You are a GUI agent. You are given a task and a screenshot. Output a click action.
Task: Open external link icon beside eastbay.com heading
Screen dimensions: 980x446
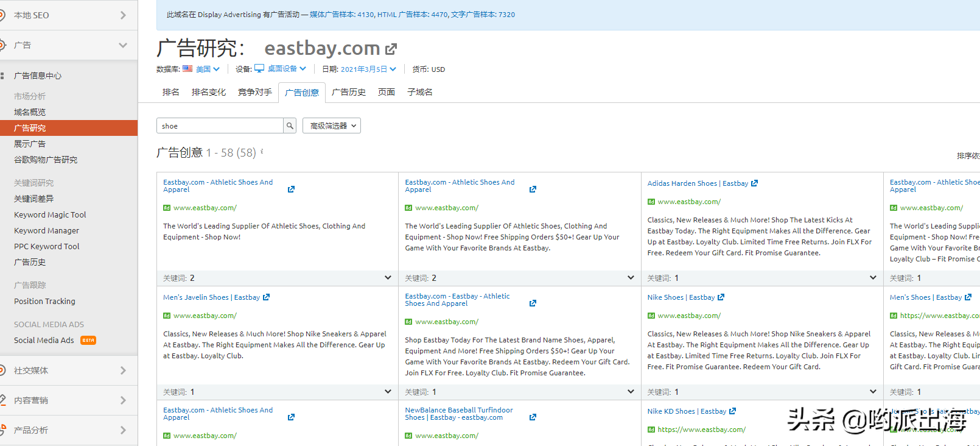391,49
